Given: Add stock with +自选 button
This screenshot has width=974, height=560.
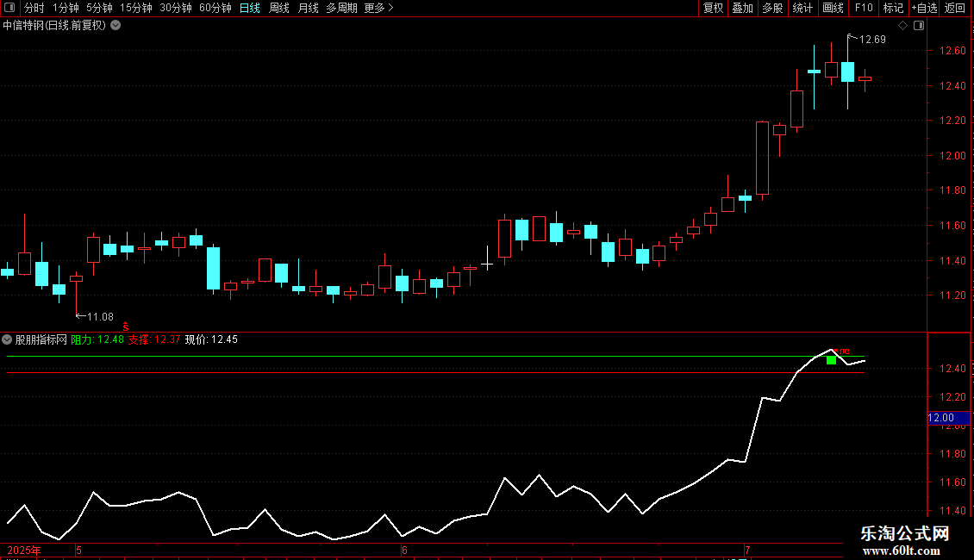Looking at the screenshot, I should point(924,8).
